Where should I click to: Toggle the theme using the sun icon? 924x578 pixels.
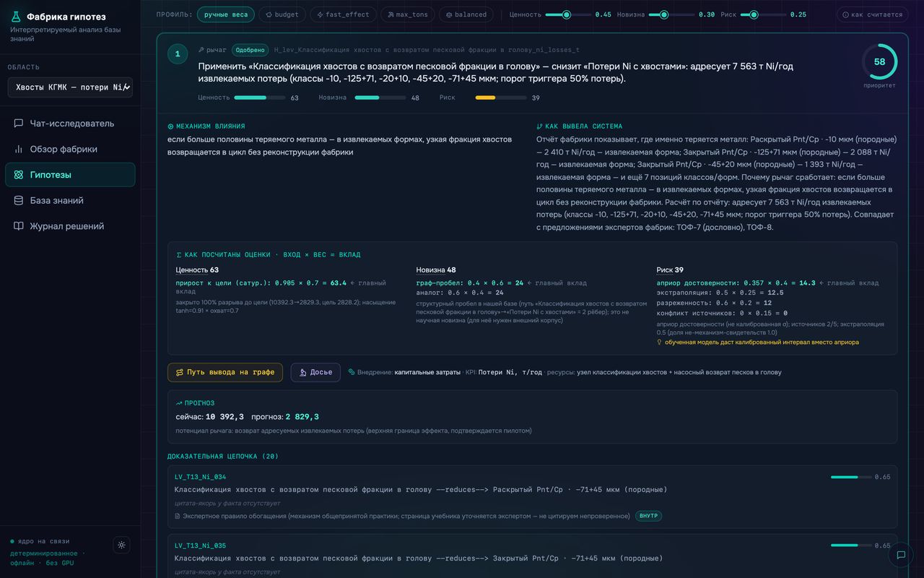pyautogui.click(x=121, y=545)
